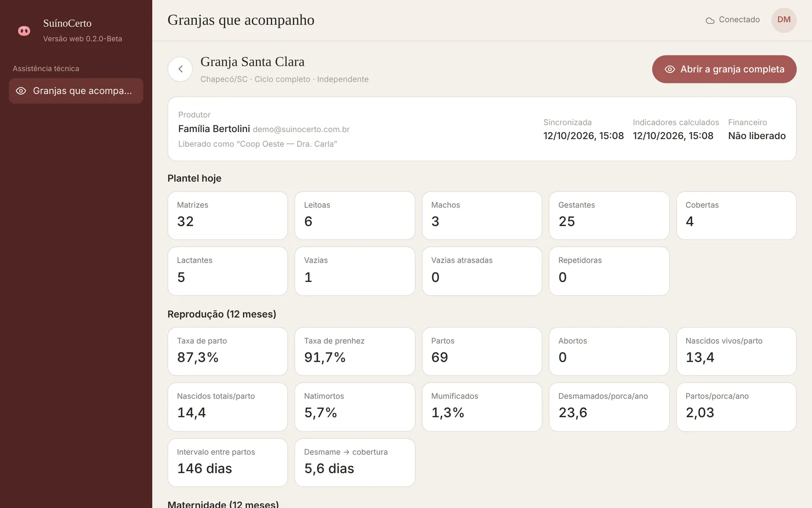This screenshot has width=812, height=508.
Task: Click the Taxa de parto 87,3% card
Action: [x=227, y=352]
